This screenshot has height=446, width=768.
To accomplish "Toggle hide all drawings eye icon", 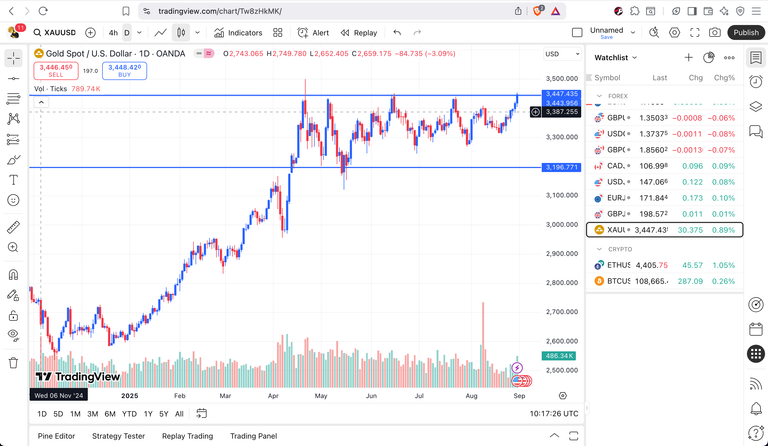I will 13,335.
